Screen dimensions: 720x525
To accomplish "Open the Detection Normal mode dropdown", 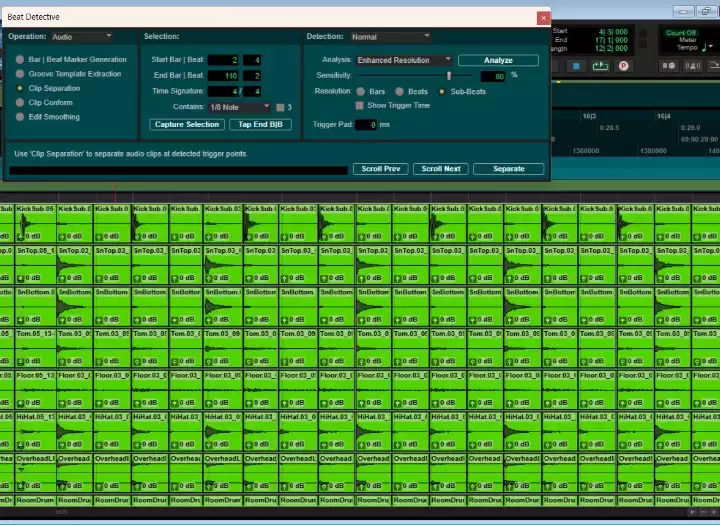I will pyautogui.click(x=390, y=37).
